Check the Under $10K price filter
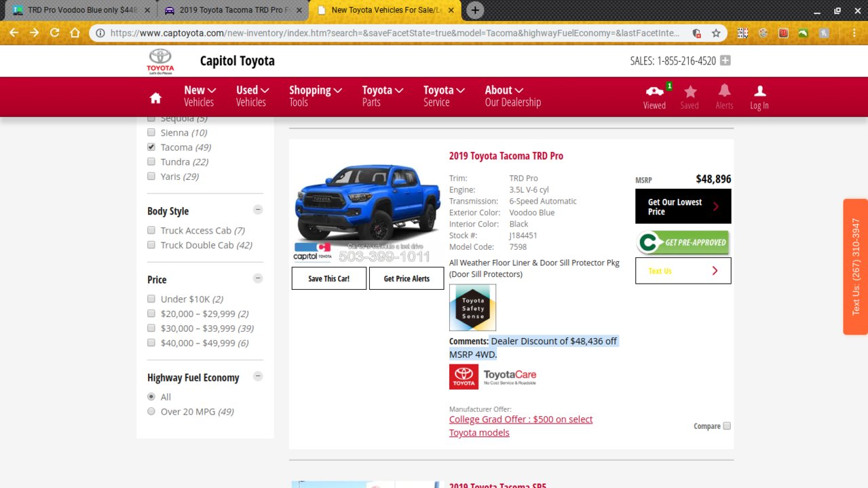The image size is (868, 488). coord(151,299)
